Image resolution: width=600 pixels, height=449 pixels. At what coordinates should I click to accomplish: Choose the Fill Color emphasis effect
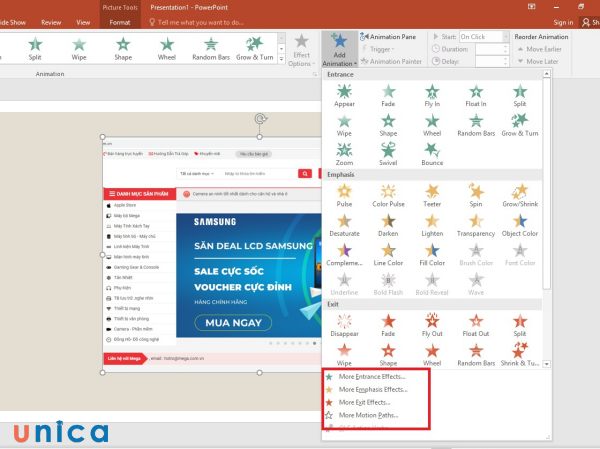[432, 255]
